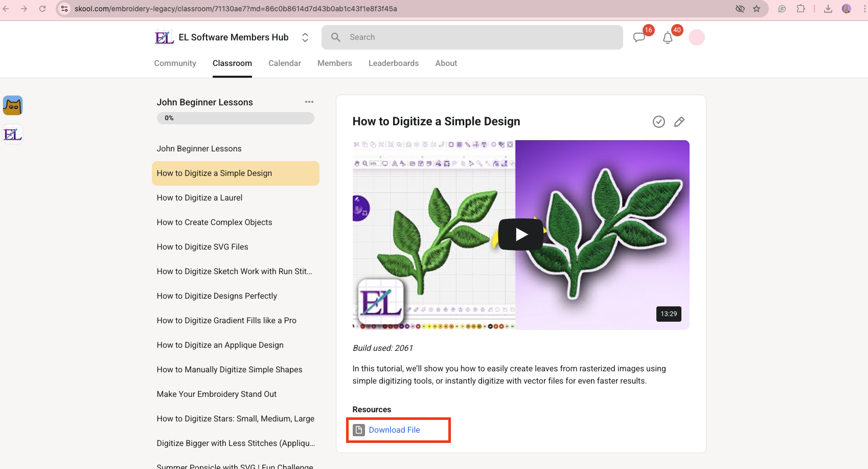
Task: Play the lesson video
Action: coord(521,234)
